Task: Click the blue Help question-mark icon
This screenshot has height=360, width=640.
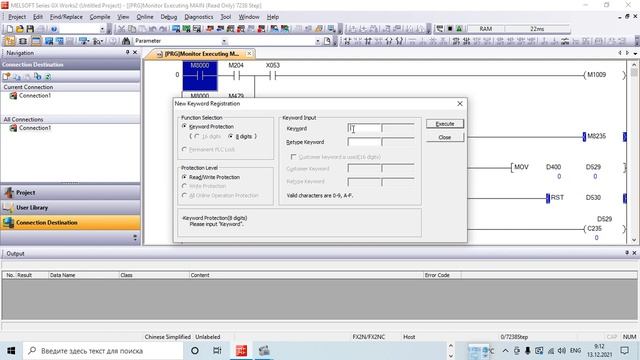Action: [x=54, y=29]
